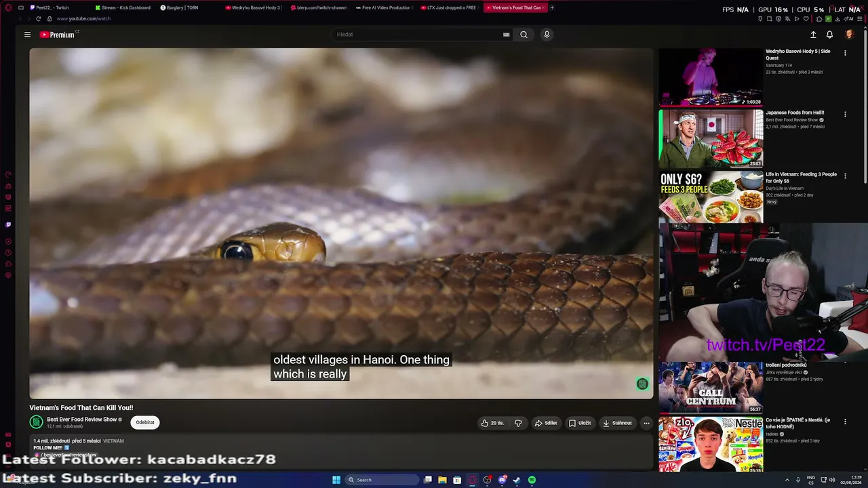Save video with Uložit button

(580, 423)
